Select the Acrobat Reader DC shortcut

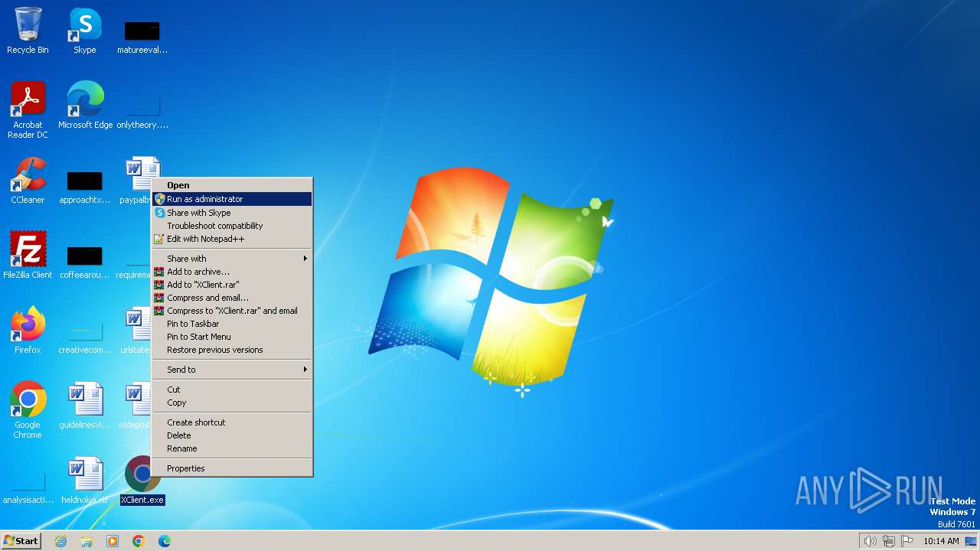click(28, 110)
